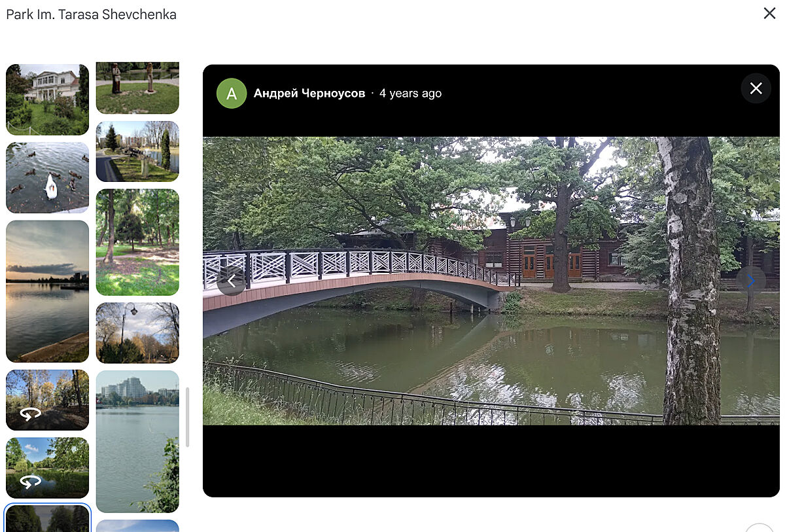
Task: Open the lake with high-rise buildings thumbnail
Action: (137, 441)
